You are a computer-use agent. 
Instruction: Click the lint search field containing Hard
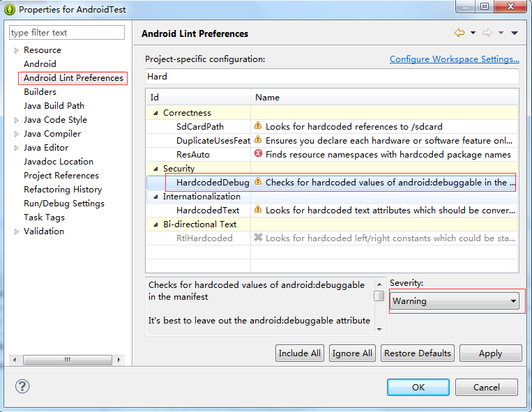tap(332, 77)
